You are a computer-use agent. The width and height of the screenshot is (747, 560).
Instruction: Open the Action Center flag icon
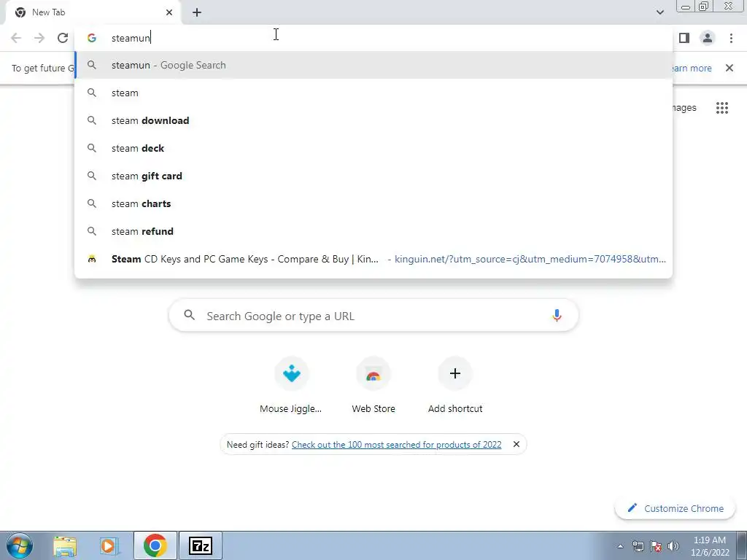tap(656, 546)
